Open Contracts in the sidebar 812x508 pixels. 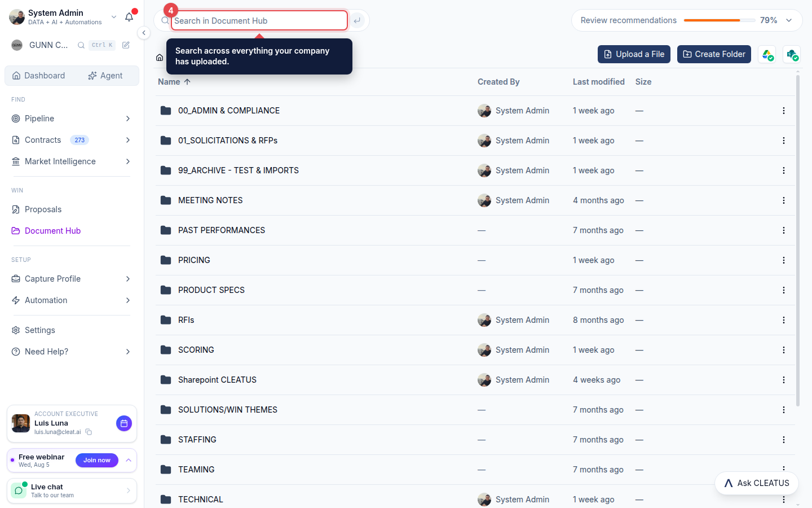[43, 140]
